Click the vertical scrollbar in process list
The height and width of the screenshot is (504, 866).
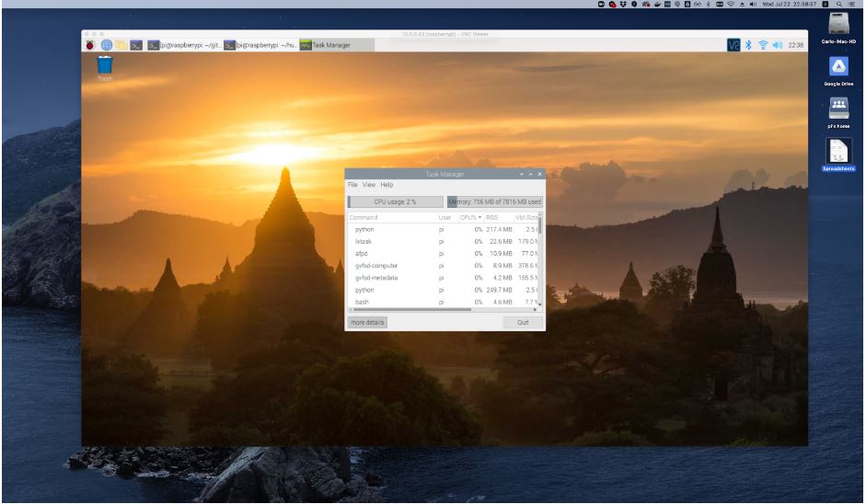click(540, 224)
